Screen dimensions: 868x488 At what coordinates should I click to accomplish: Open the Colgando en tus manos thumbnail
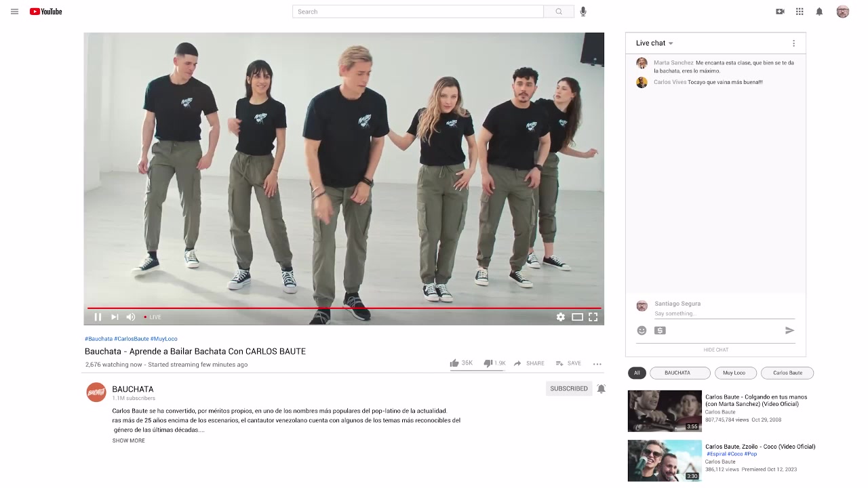tap(665, 411)
